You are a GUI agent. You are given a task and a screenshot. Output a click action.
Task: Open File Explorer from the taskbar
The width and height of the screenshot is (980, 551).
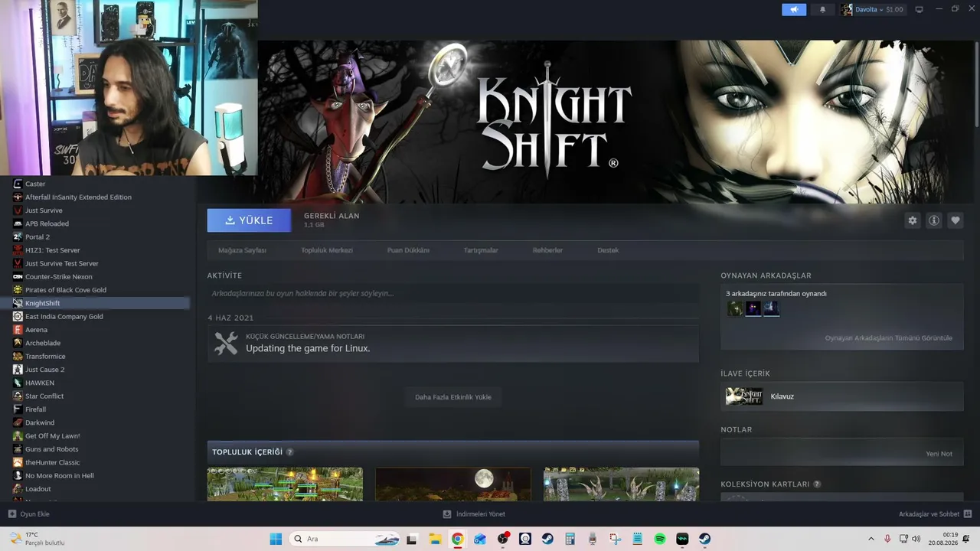pos(435,539)
